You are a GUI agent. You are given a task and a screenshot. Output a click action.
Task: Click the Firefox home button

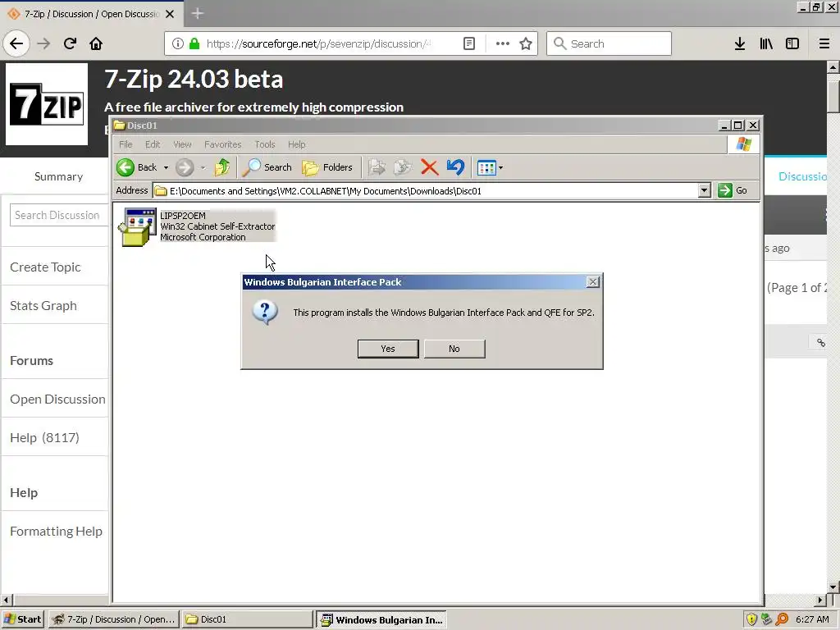click(96, 43)
